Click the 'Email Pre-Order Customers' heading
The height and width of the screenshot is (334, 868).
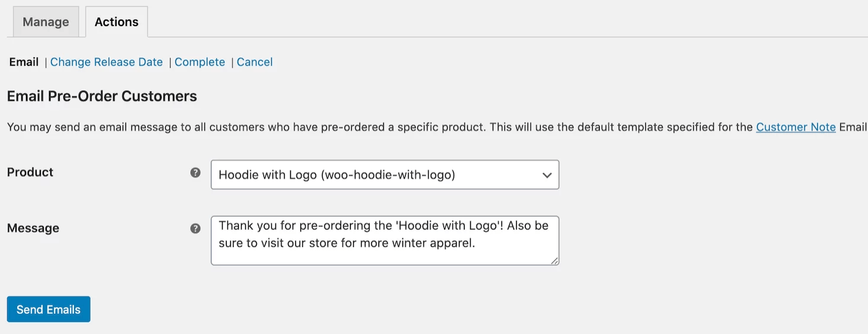tap(102, 97)
